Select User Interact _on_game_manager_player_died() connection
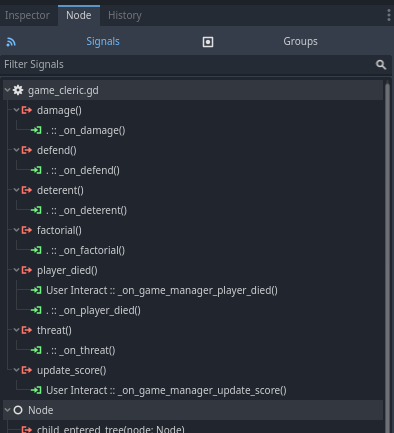Viewport: 394px width, 433px height. point(193,290)
